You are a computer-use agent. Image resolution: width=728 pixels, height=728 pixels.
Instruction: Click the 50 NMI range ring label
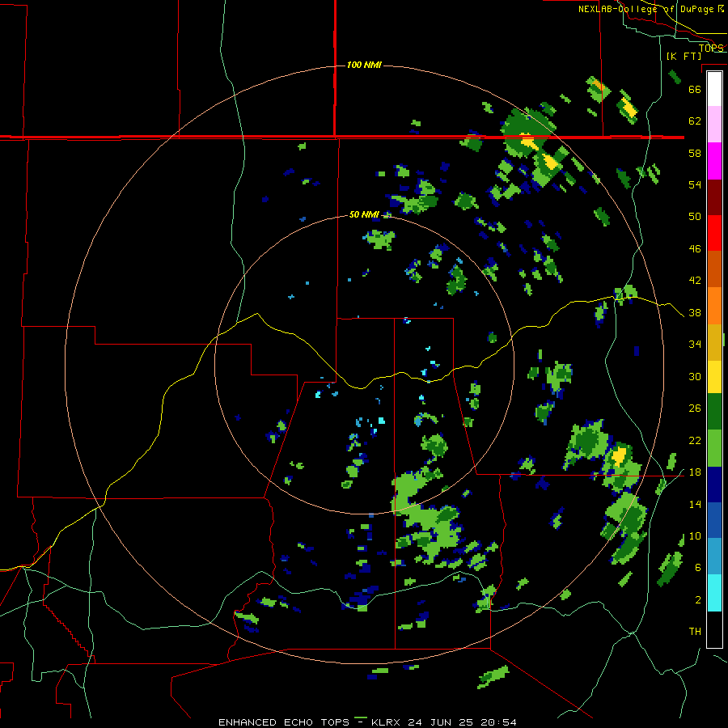coord(364,214)
